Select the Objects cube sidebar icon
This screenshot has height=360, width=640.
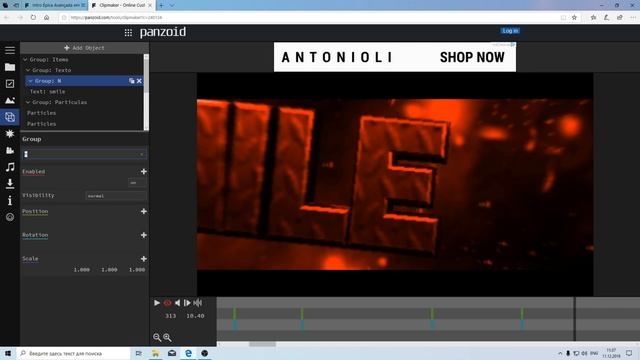(x=10, y=117)
